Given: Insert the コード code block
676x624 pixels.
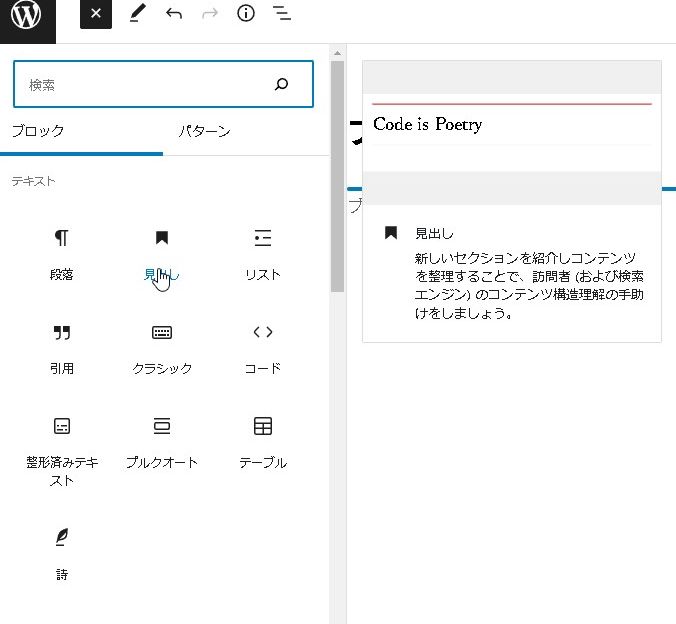Looking at the screenshot, I should [262, 348].
